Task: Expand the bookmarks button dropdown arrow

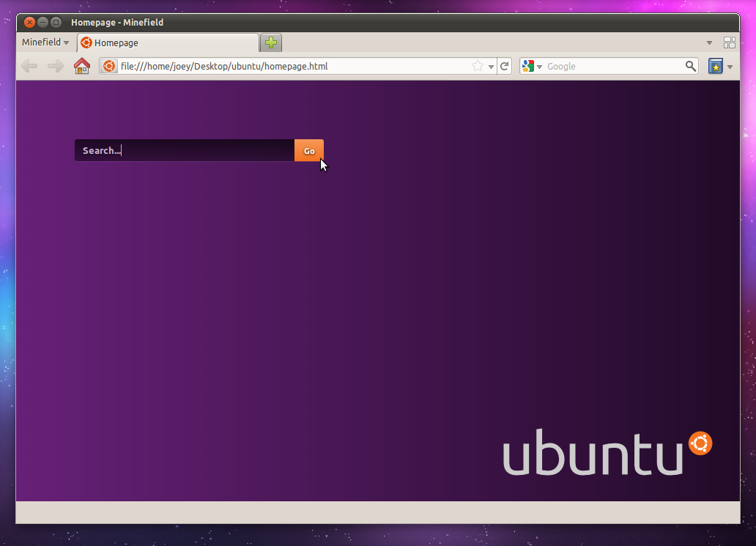Action: click(x=730, y=67)
